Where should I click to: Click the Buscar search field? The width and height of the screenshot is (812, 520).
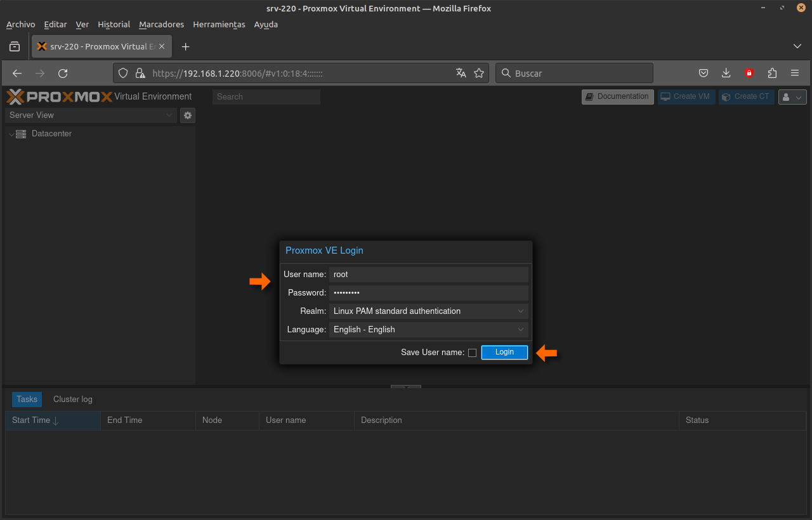574,73
